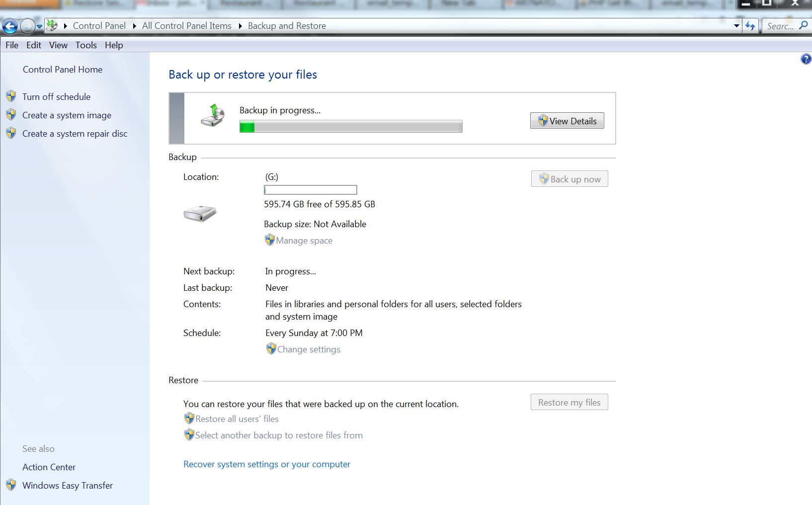
Task: Click the Manage space link
Action: [304, 241]
